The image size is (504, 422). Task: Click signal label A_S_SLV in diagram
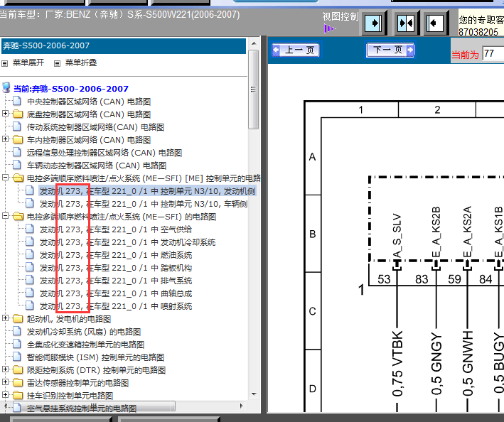pyautogui.click(x=397, y=236)
